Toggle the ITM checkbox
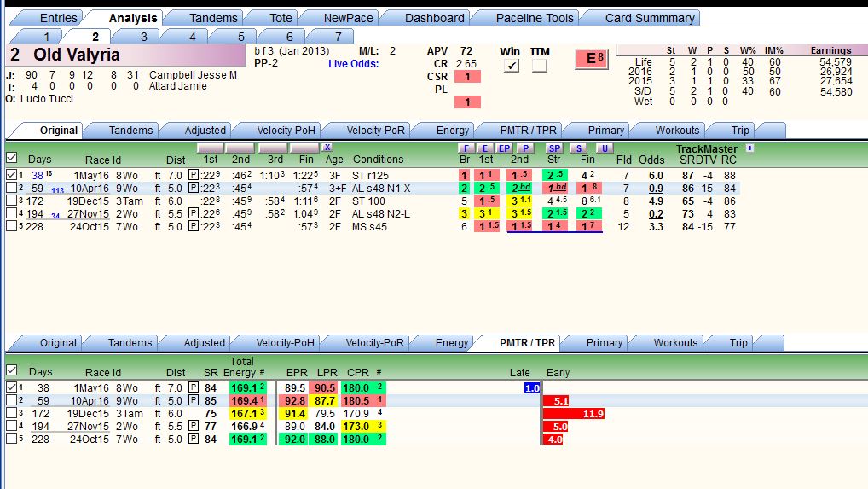 coord(539,66)
